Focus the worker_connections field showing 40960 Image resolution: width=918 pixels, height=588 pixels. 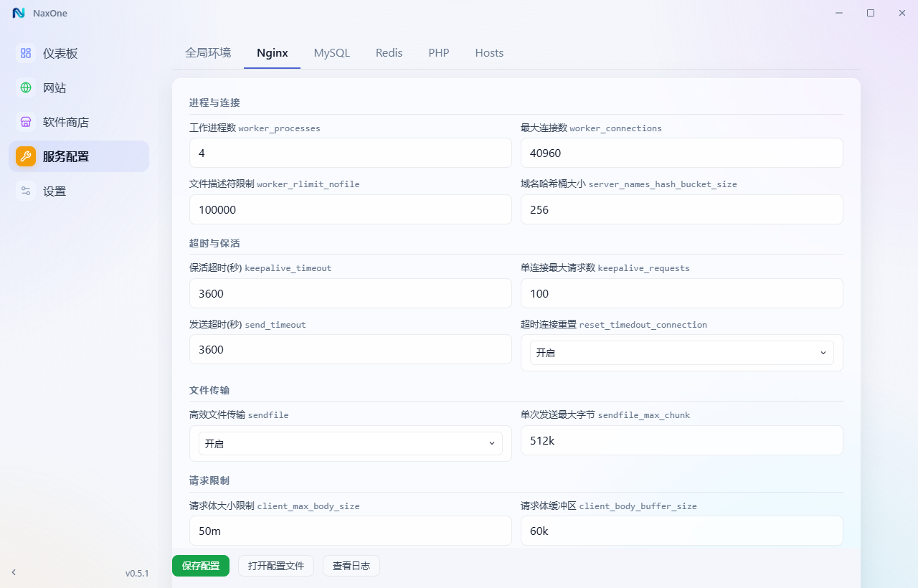tap(681, 153)
